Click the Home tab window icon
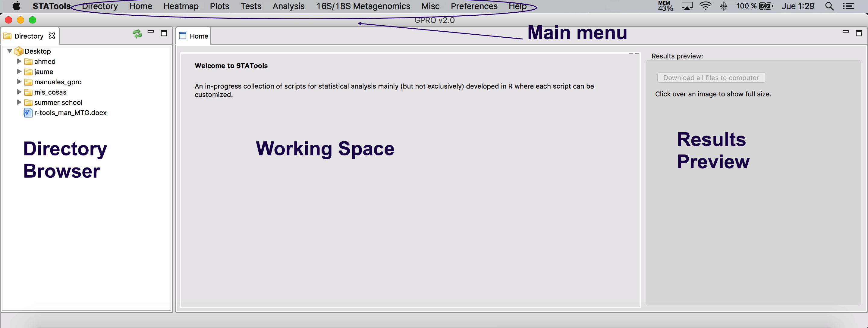The width and height of the screenshot is (868, 328). (x=183, y=35)
